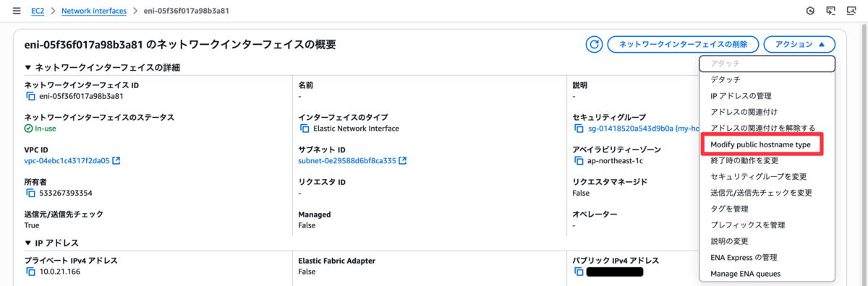The width and height of the screenshot is (868, 286).
Task: Copy the private IPv4 address 10.0.21.166
Action: pyautogui.click(x=30, y=272)
